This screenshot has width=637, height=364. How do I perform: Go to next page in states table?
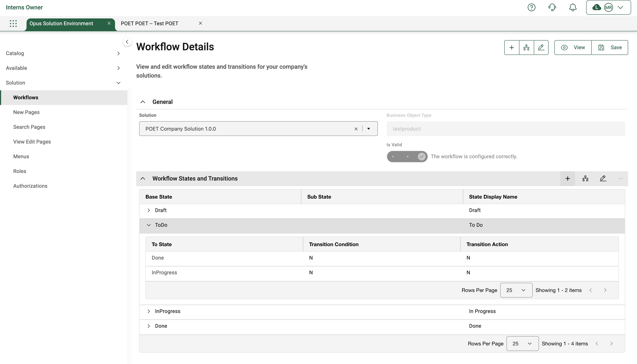(x=612, y=344)
